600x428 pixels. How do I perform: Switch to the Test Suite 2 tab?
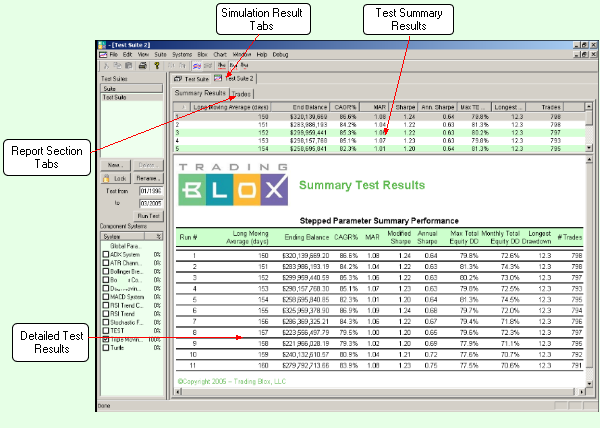click(234, 78)
